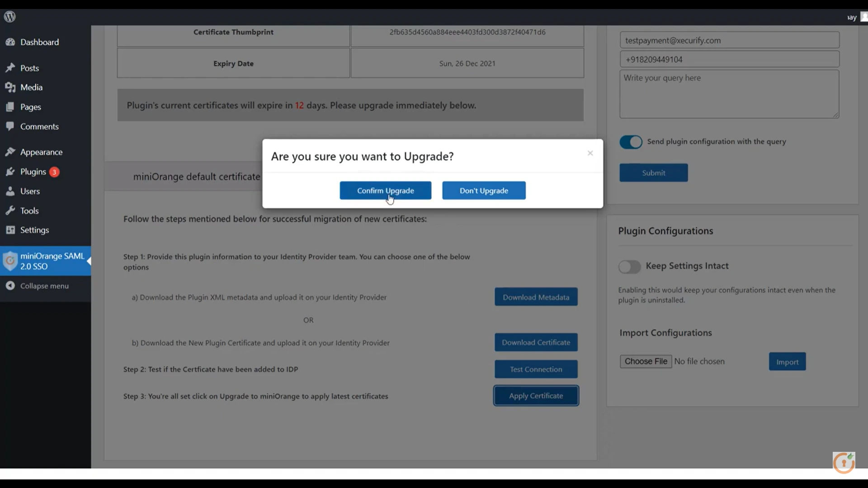Click the Expiry Date header cell
Image resolution: width=868 pixels, height=488 pixels.
233,63
